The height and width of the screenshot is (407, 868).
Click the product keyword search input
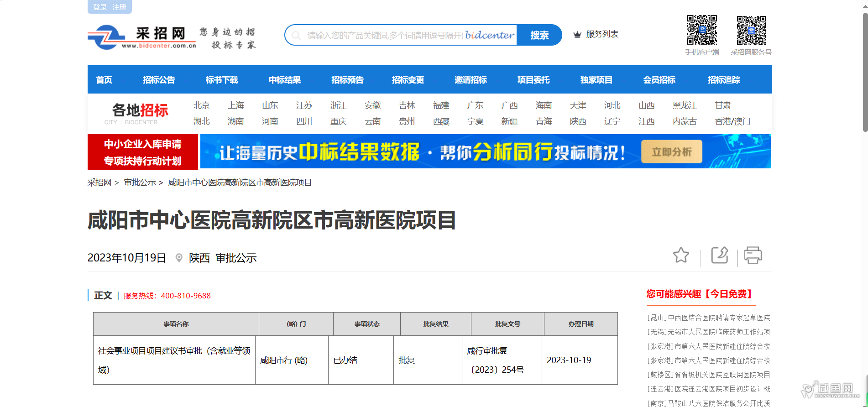click(401, 35)
